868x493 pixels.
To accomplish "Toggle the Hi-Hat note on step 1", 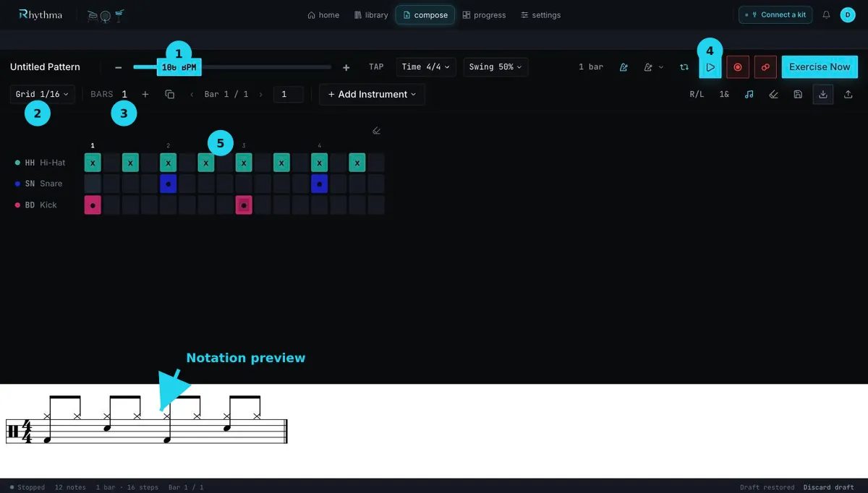I will pyautogui.click(x=93, y=163).
